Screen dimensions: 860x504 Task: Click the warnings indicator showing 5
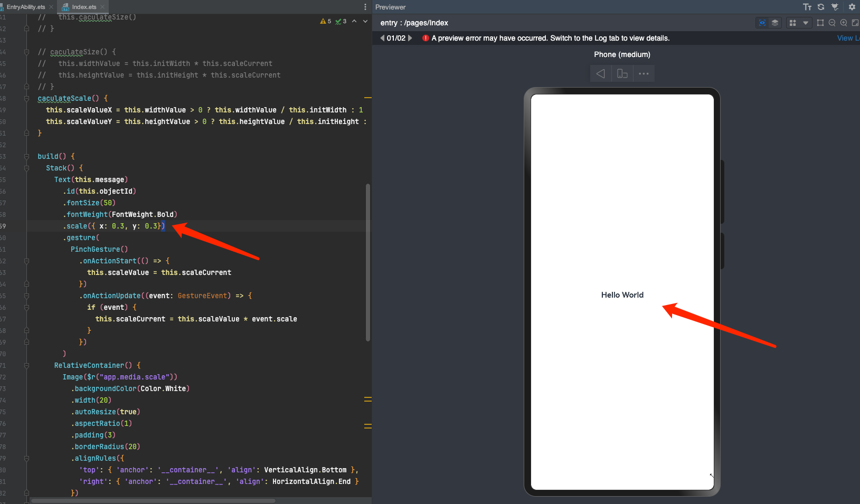[325, 21]
